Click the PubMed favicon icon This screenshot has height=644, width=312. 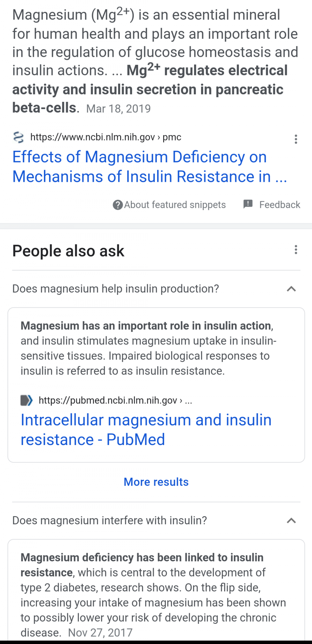[x=27, y=400]
